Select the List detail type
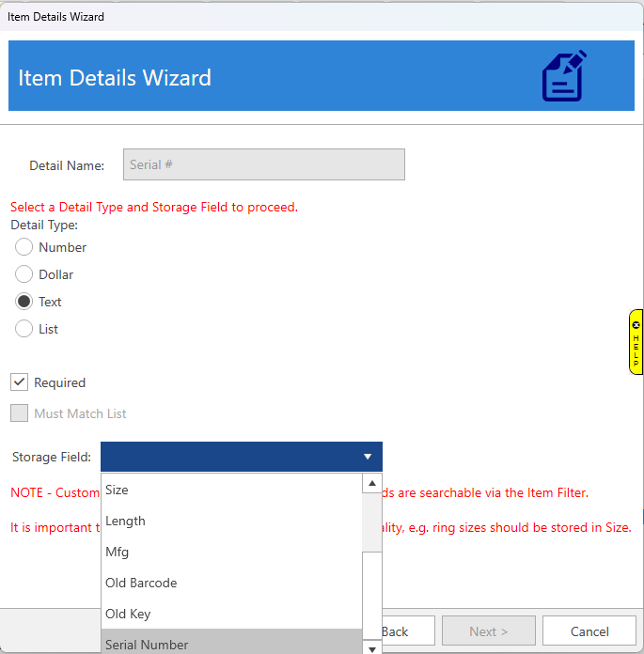Screen dimensions: 644x654 (x=24, y=329)
